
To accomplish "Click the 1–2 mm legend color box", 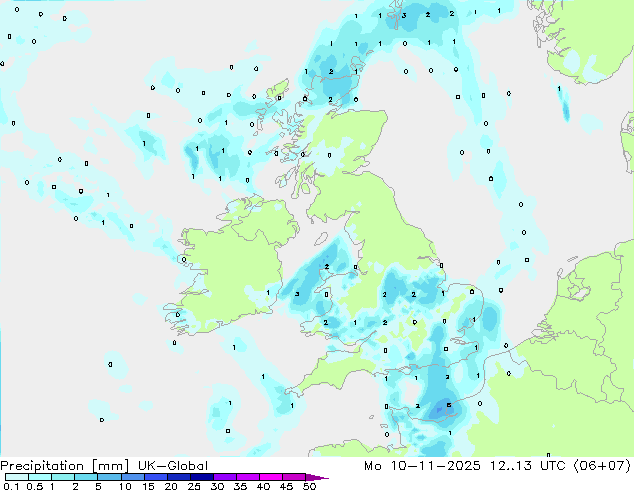I will pos(63,477).
